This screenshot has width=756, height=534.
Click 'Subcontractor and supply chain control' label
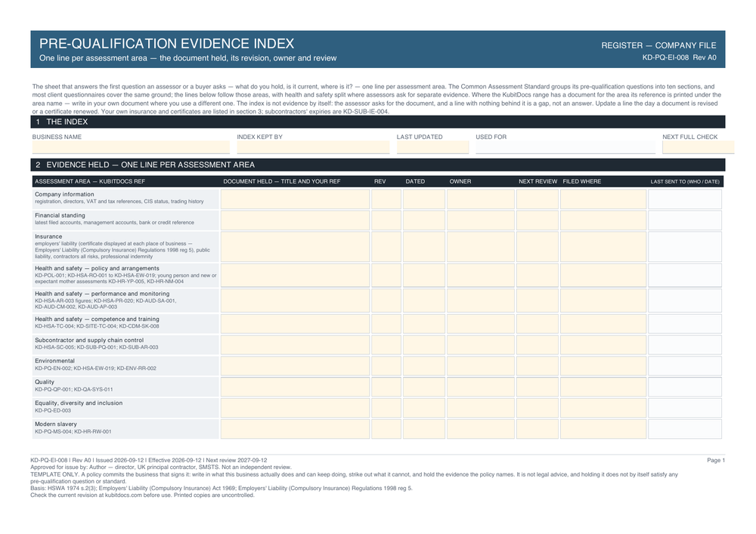pos(89,340)
